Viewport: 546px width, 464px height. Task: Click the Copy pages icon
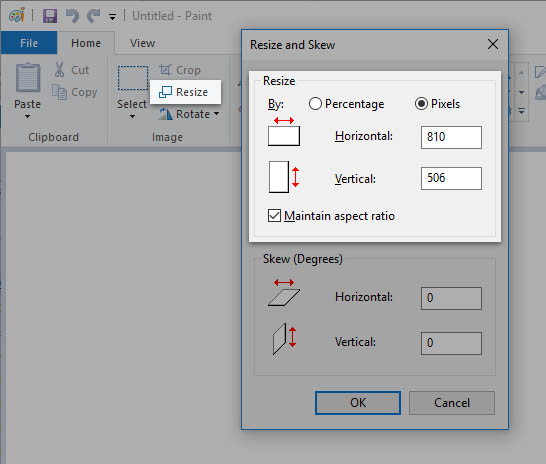(59, 92)
